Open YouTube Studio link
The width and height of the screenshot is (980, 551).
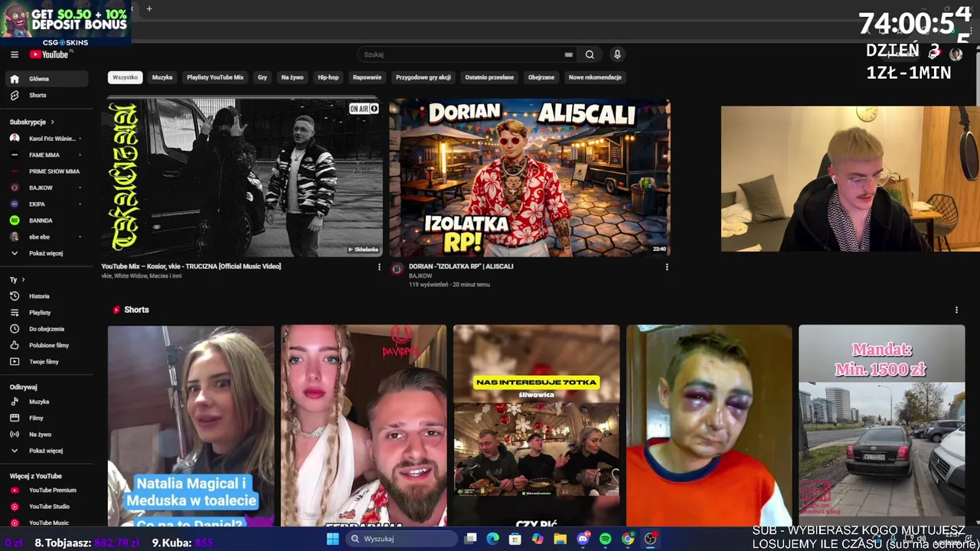pyautogui.click(x=47, y=507)
